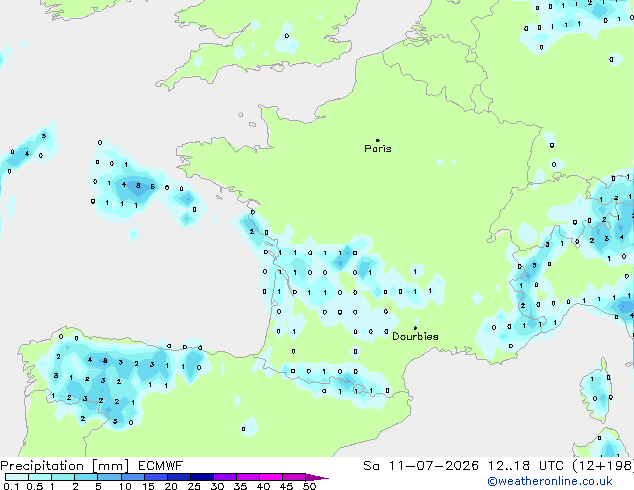Pick the 15–20 mm legend color swatch
634x490 pixels.
coord(156,477)
